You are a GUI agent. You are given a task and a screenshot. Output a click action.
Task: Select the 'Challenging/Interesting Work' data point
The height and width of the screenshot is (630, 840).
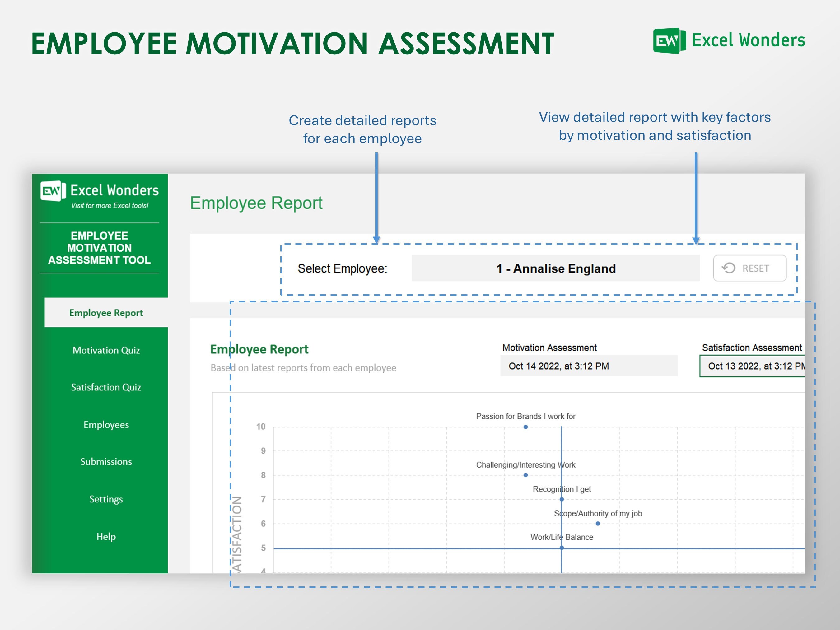click(525, 474)
